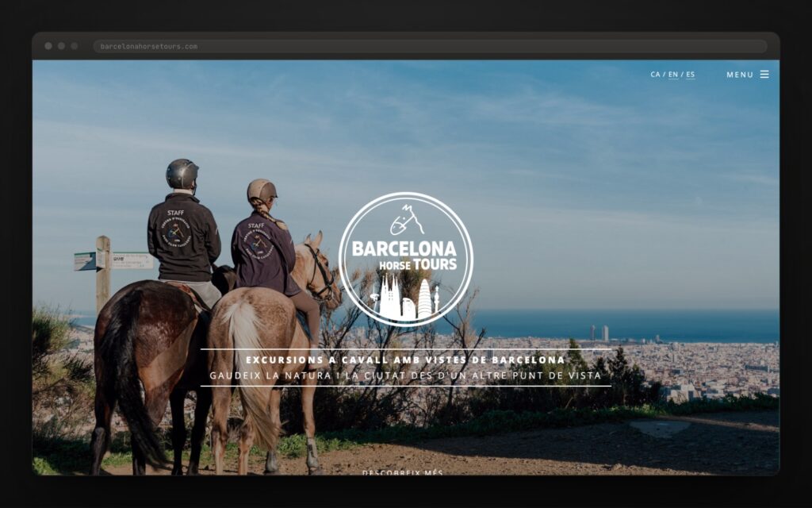Switch language to ES
This screenshot has height=508, width=812.
pos(691,74)
